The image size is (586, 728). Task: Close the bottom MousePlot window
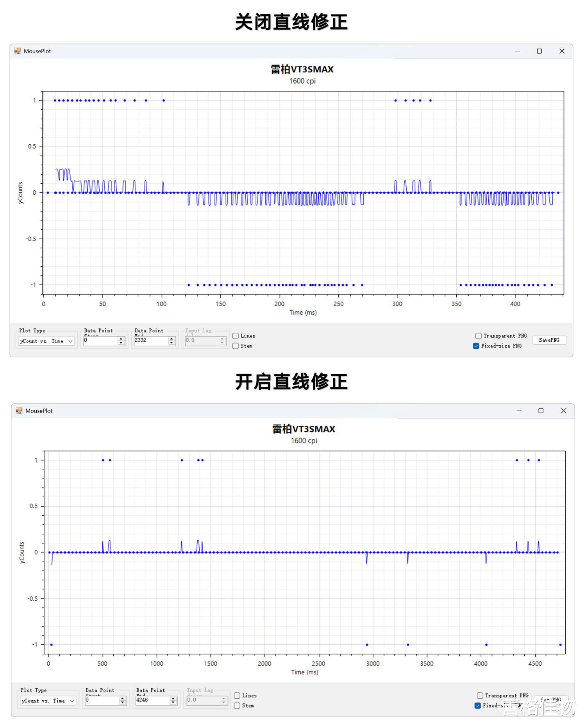[563, 411]
